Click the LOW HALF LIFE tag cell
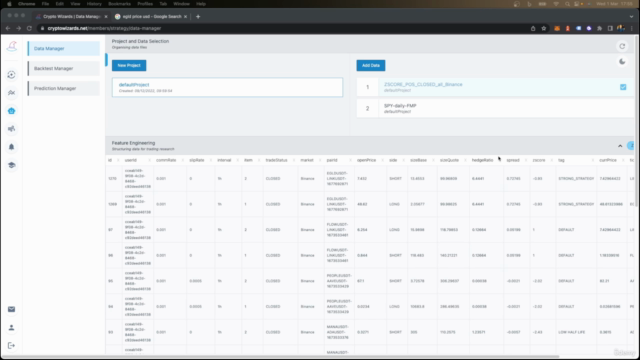Screen dimensions: 640x360 [571, 332]
